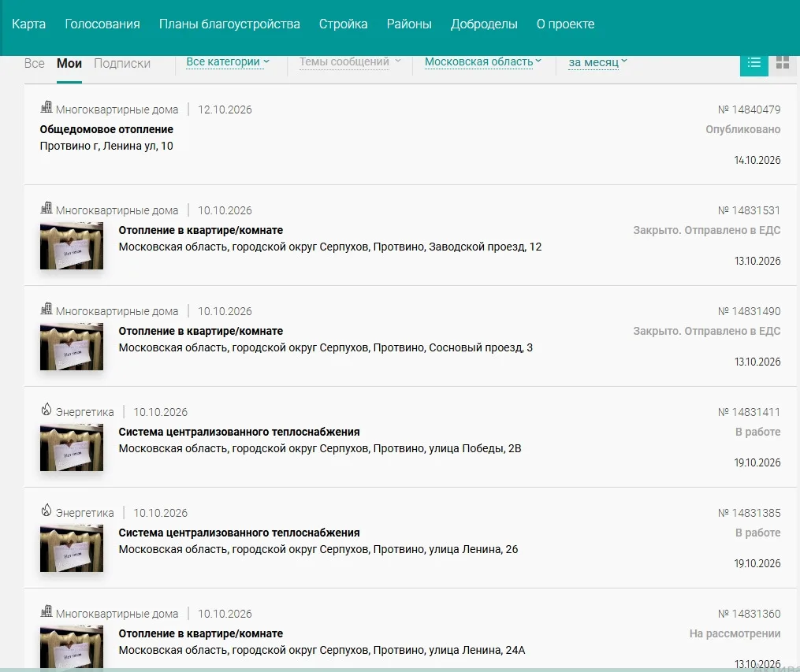Switch to grid view layout
This screenshot has width=800, height=672.
point(782,63)
